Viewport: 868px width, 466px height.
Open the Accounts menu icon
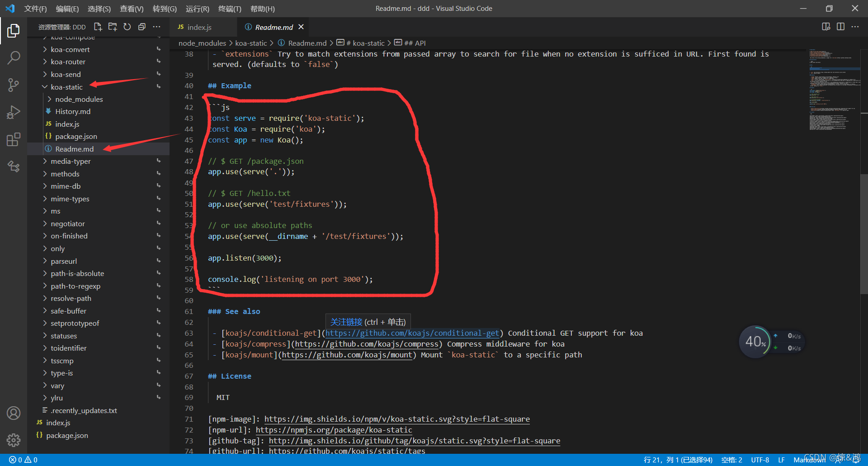click(14, 413)
